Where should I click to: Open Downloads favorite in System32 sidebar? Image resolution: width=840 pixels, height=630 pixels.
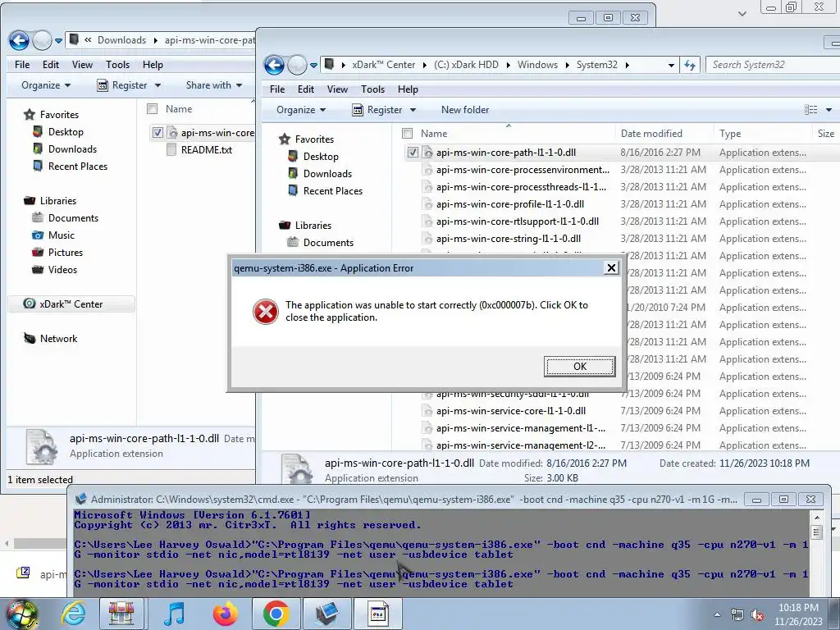tap(327, 174)
